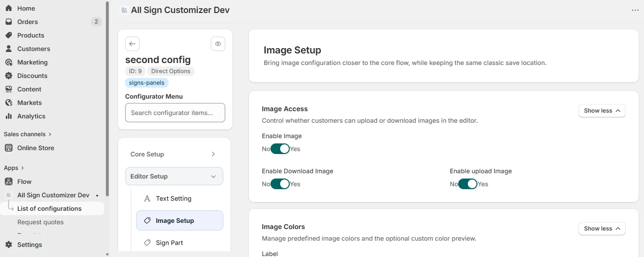Screen dimensions: 644x257
Task: Select Sign Part menu item
Action: click(180, 243)
